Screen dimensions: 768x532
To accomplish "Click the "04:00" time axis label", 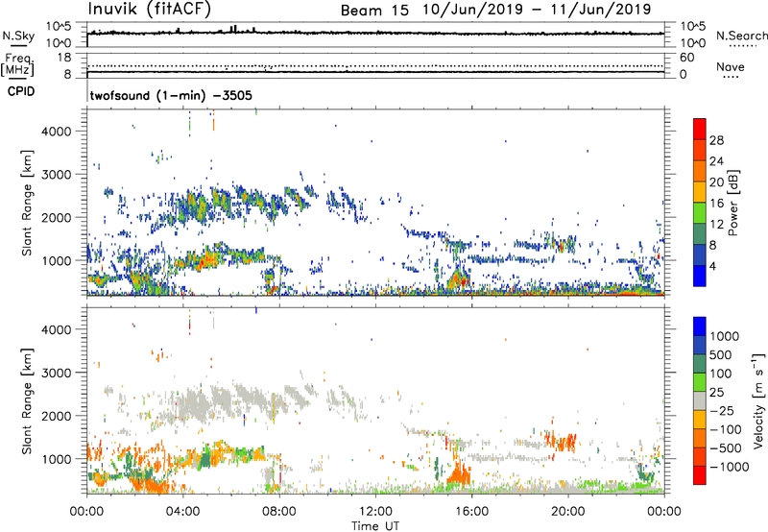I will tap(182, 512).
